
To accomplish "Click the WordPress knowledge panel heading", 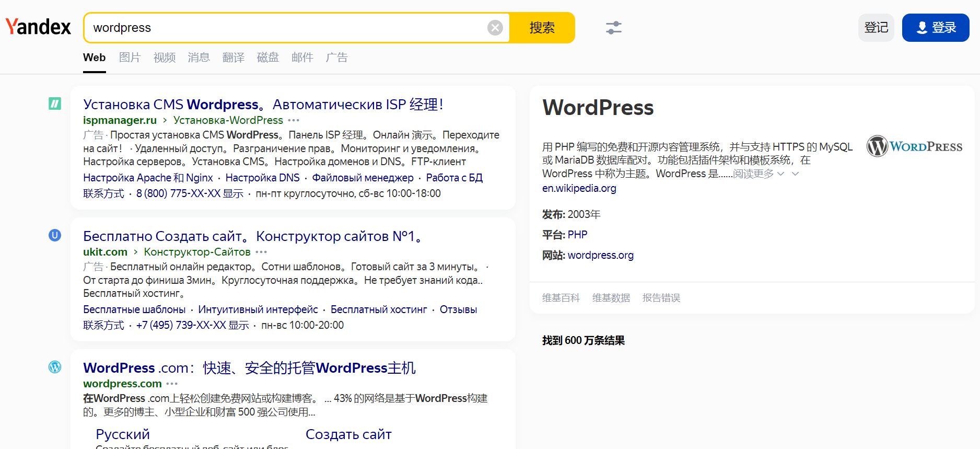I will (x=598, y=108).
